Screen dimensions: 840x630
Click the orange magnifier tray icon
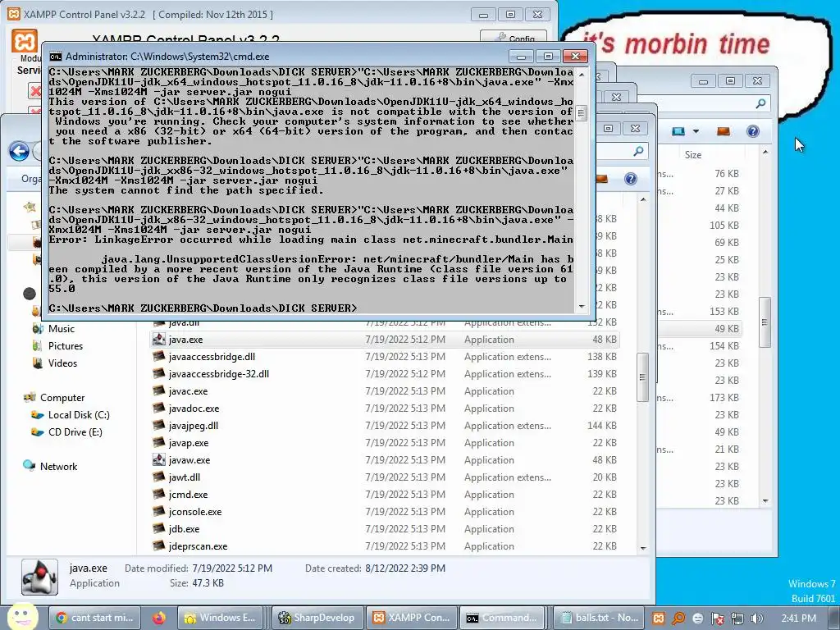678,619
